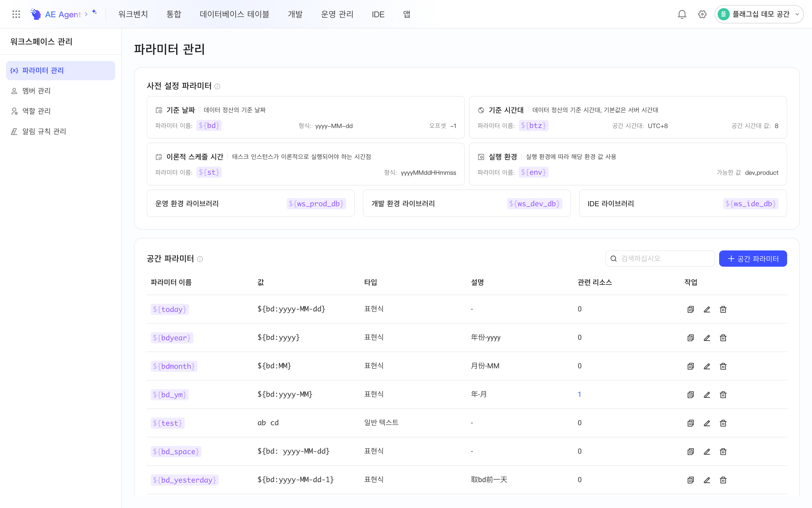This screenshot has height=508, width=812.
Task: Open the 운영 관리 menu
Action: pyautogui.click(x=337, y=14)
